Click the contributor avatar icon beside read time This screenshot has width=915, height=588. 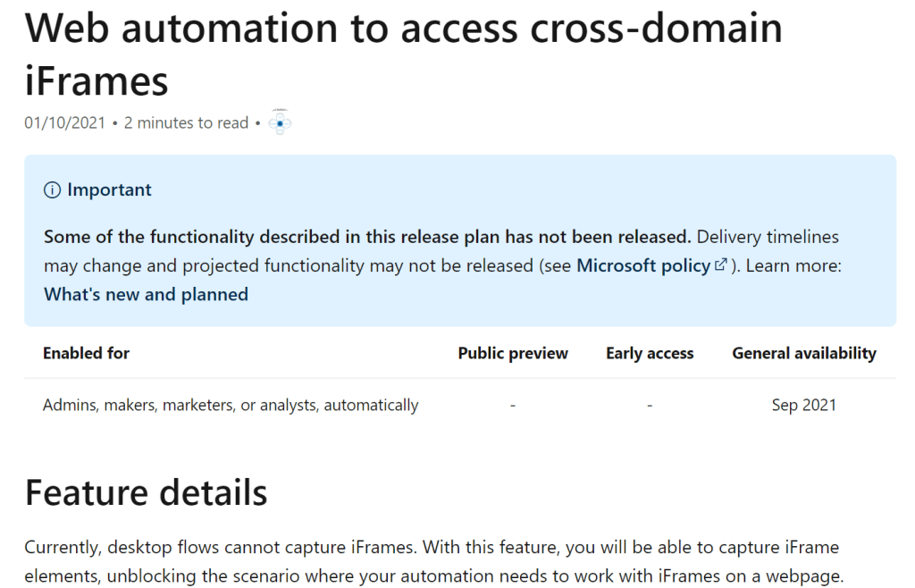click(x=281, y=122)
